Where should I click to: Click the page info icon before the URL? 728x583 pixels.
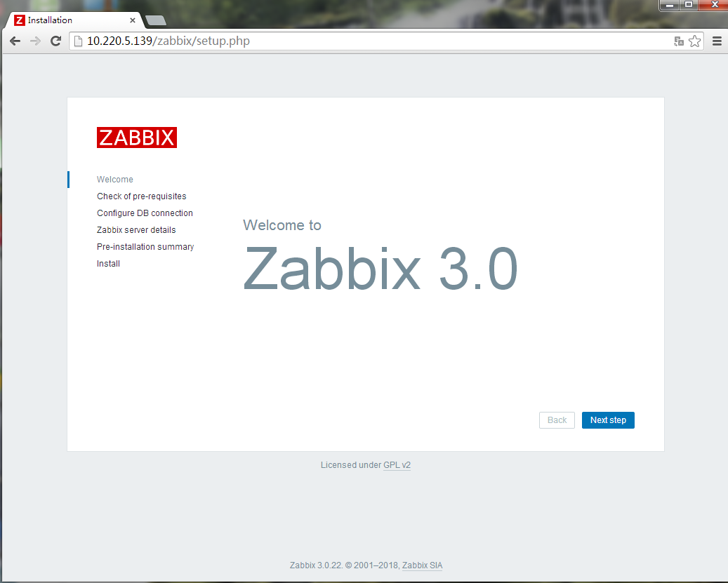(x=79, y=41)
